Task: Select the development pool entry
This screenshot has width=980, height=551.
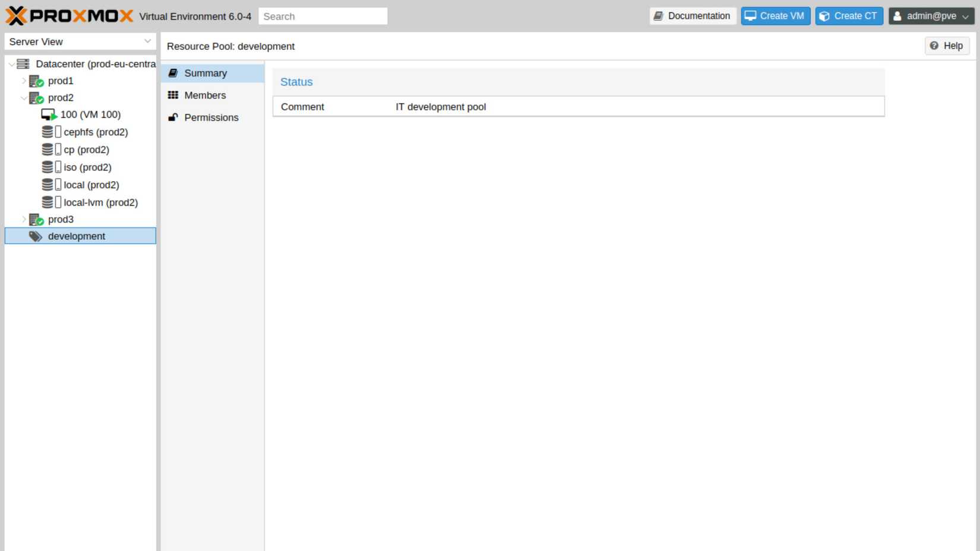Action: pyautogui.click(x=80, y=236)
